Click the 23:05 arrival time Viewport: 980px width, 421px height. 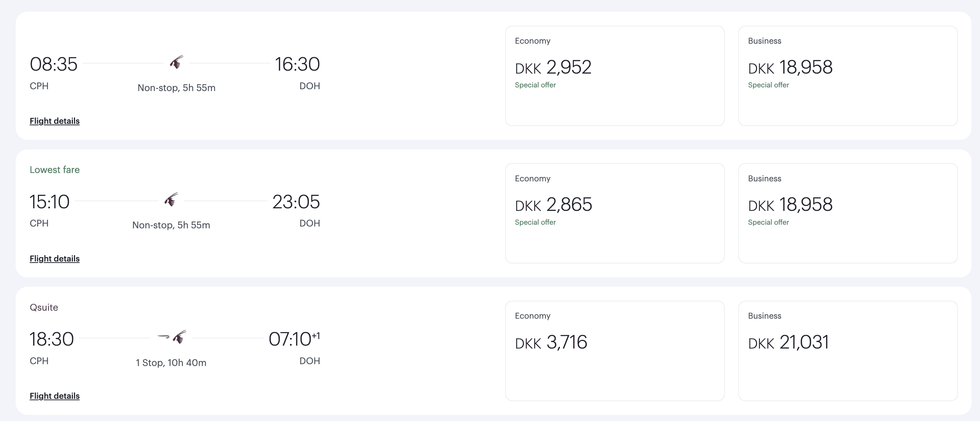pyautogui.click(x=296, y=201)
